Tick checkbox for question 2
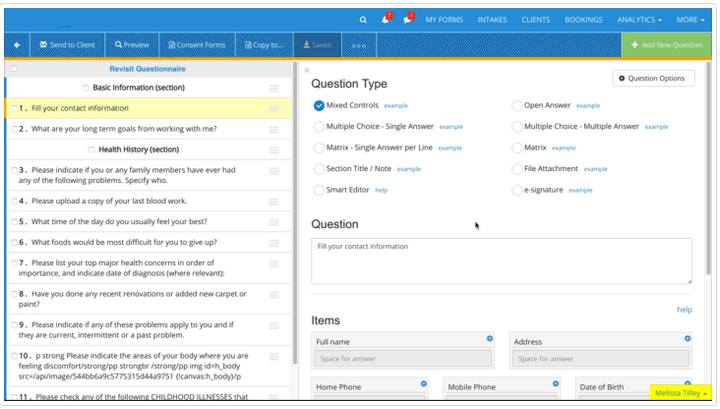 click(14, 129)
